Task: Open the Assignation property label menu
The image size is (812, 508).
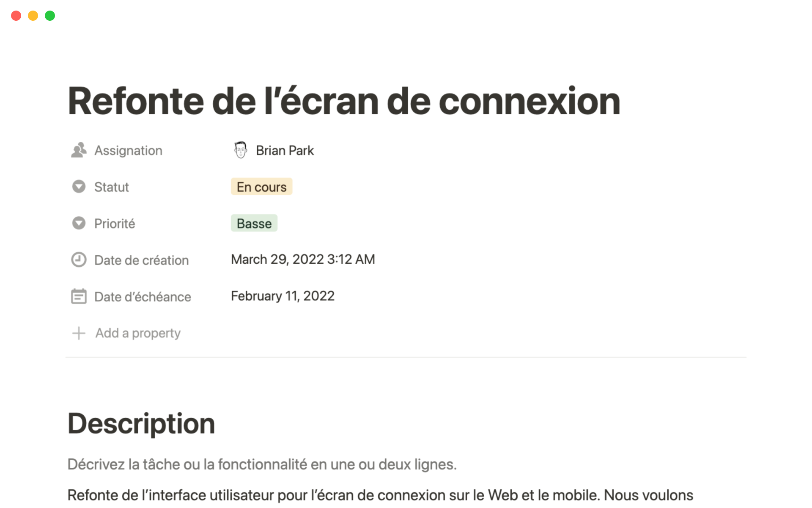Action: pyautogui.click(x=128, y=150)
